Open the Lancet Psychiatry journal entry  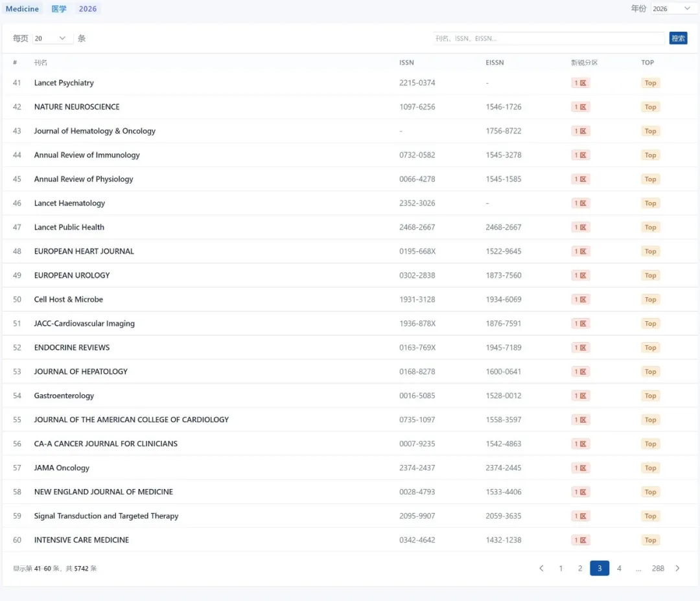[x=64, y=83]
